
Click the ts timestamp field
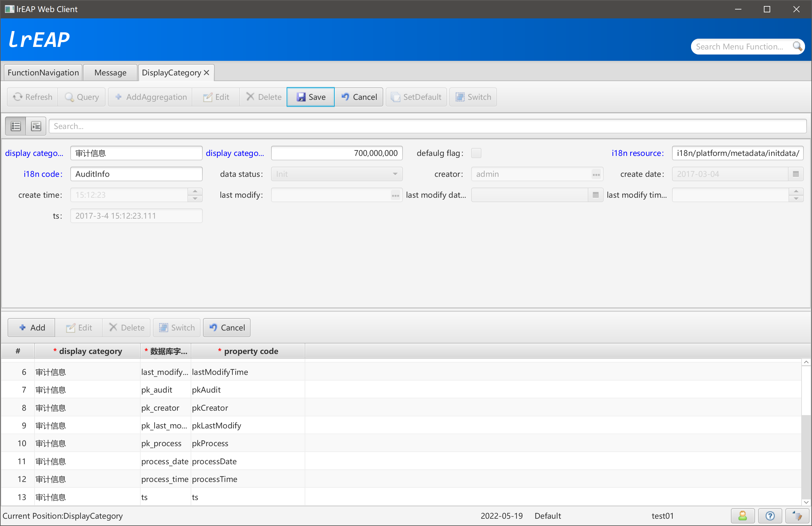[x=136, y=216]
